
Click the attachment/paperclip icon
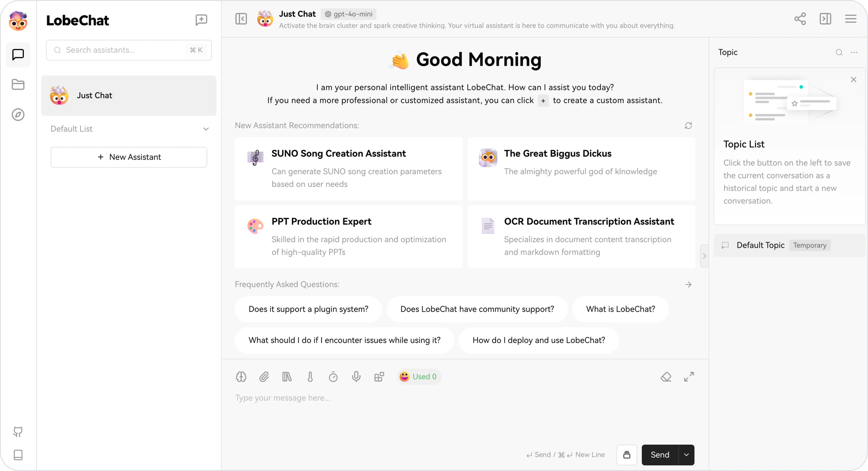[x=264, y=377]
